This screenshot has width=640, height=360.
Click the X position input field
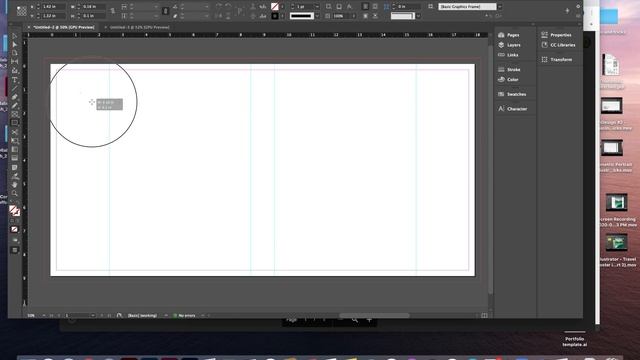click(x=53, y=7)
